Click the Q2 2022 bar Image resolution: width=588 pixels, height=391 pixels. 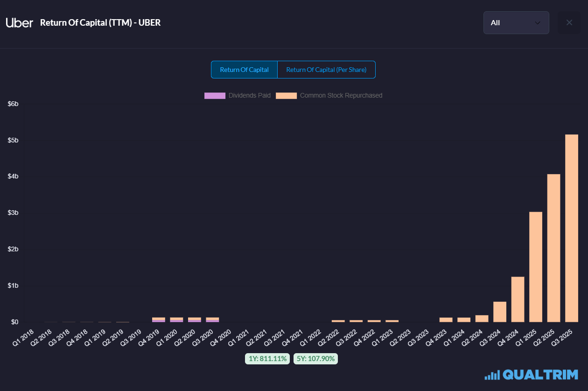point(338,321)
